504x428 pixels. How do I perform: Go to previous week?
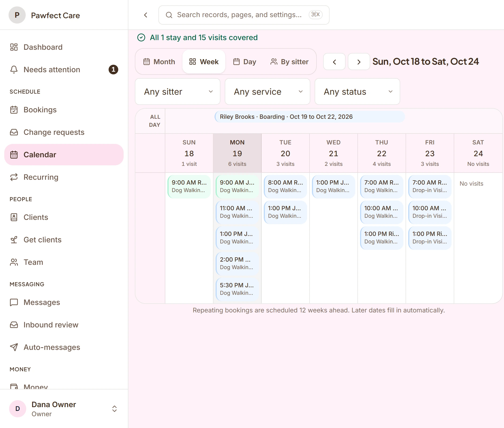pos(334,62)
